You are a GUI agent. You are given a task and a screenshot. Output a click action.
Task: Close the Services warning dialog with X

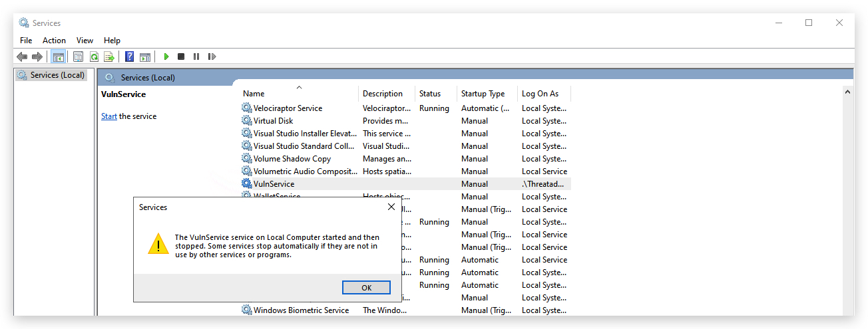pyautogui.click(x=391, y=207)
